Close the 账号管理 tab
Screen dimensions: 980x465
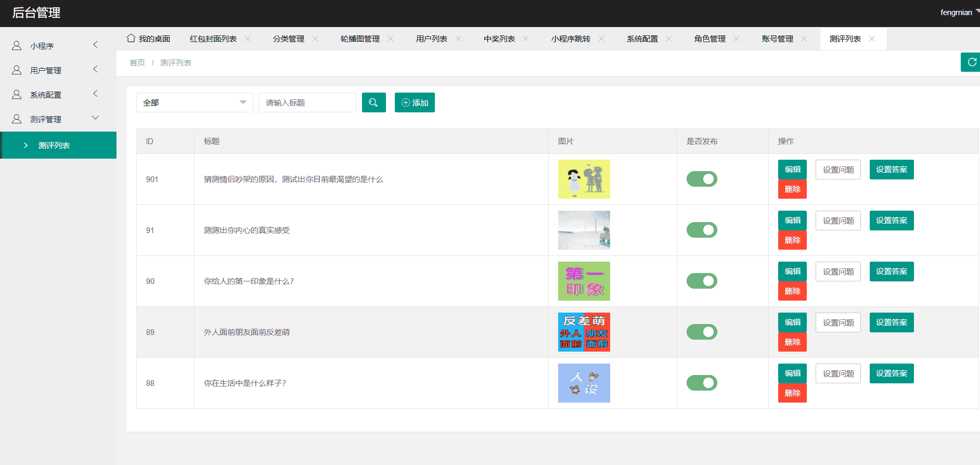tap(804, 38)
